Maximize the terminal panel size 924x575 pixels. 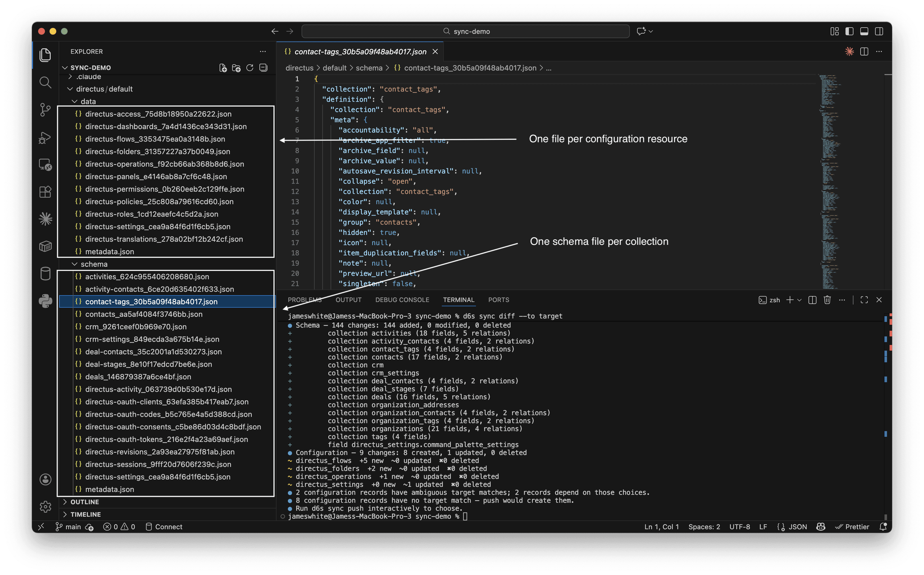pos(864,300)
